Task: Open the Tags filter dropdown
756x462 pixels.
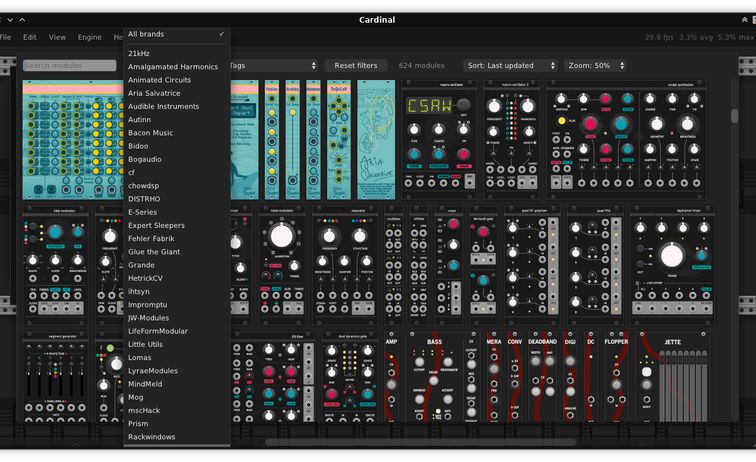Action: tap(272, 66)
